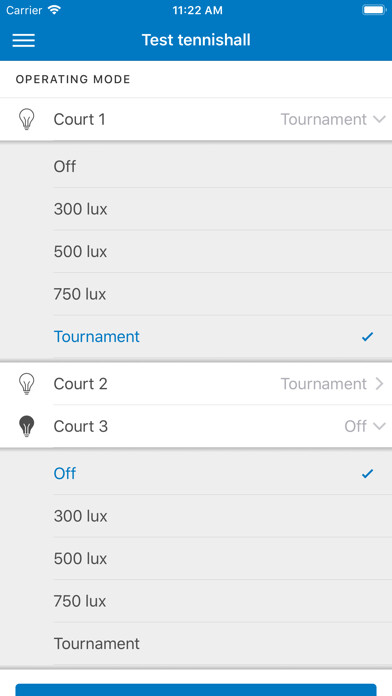Select 300 lux under Court 3
The height and width of the screenshot is (696, 392).
(x=196, y=516)
